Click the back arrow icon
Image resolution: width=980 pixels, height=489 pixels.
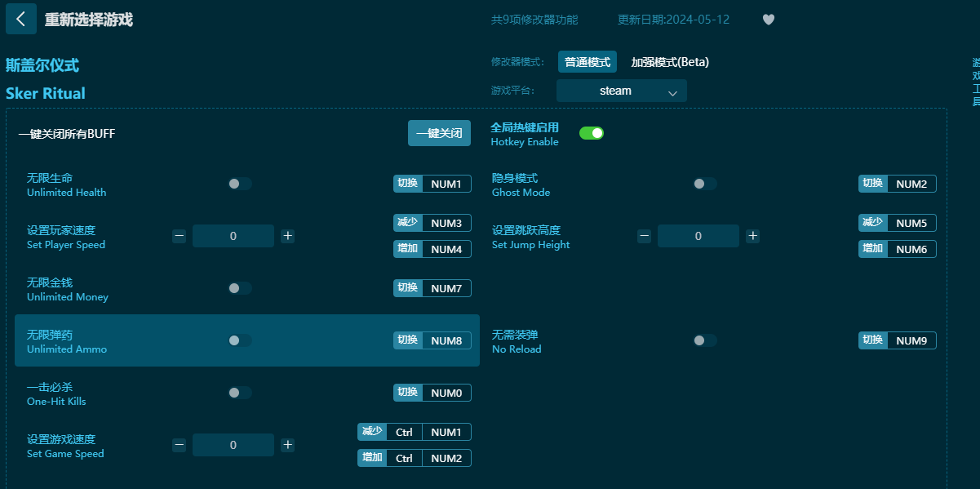point(20,19)
